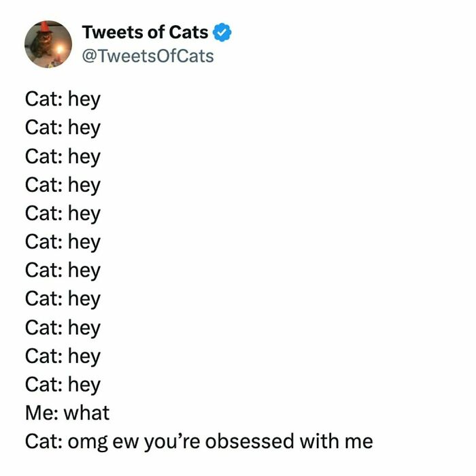
Task: Open the Tweets of Cats profile avatar
Action: point(48,44)
